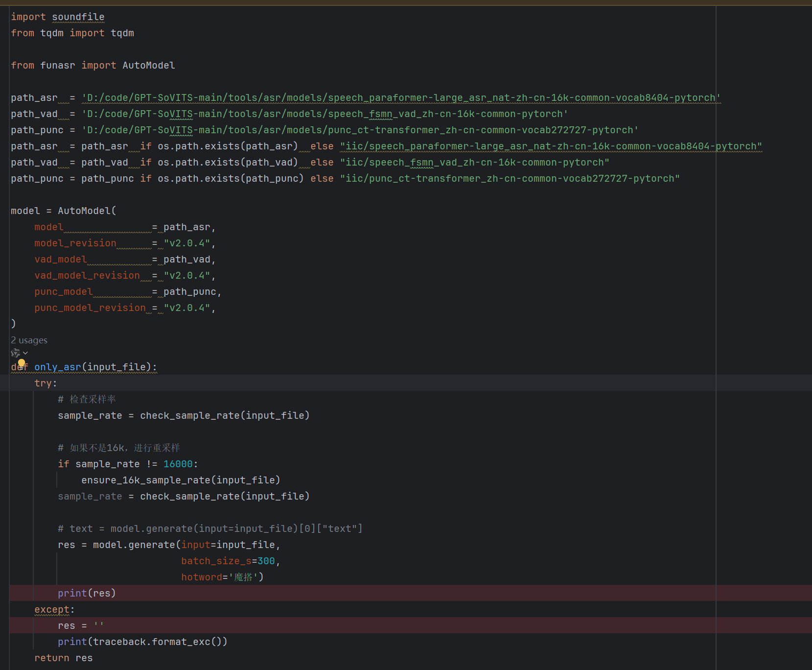Screen dimensions: 812x670
Task: Click print(traceback.format_exc()) statement
Action: (x=142, y=642)
